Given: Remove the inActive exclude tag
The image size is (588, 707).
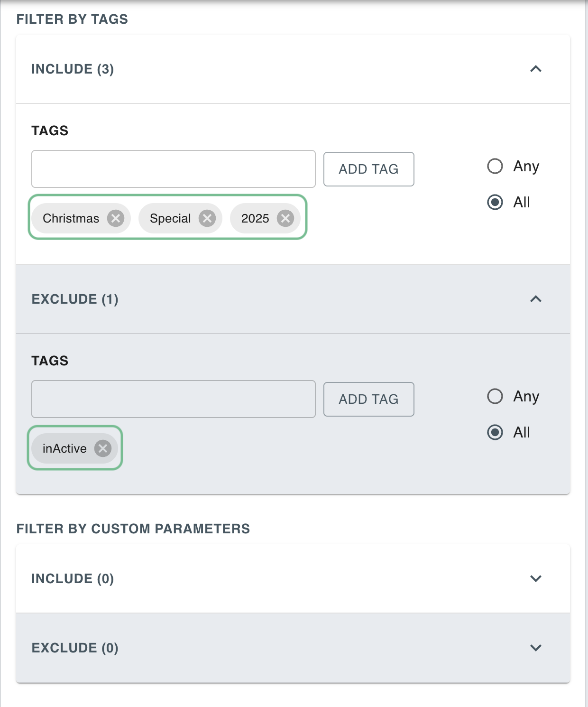Looking at the screenshot, I should pyautogui.click(x=102, y=448).
